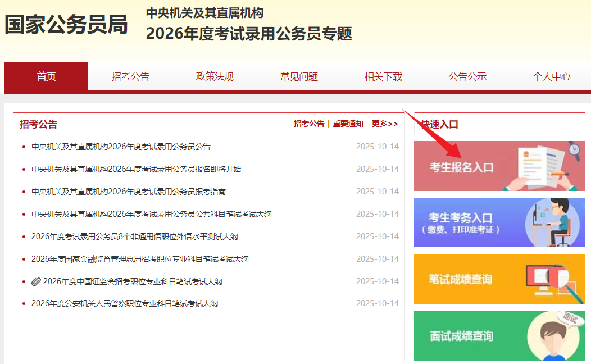The height and width of the screenshot is (364, 591).
Task: Expand announcements via 更多>> link
Action: point(385,124)
